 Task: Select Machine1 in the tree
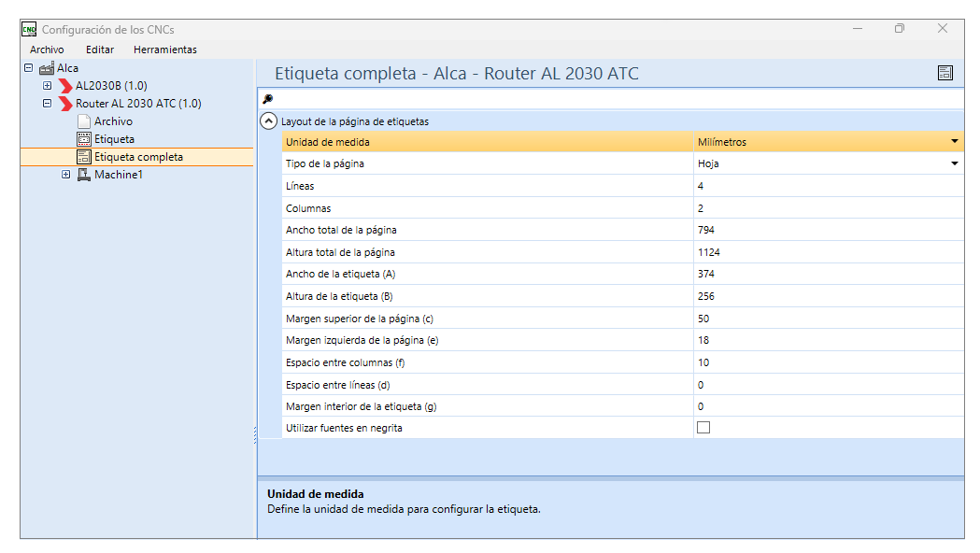click(119, 175)
